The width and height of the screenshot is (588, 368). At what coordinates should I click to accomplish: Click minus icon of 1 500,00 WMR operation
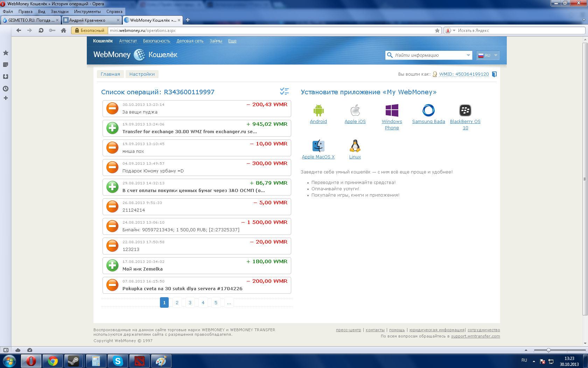[x=112, y=226]
